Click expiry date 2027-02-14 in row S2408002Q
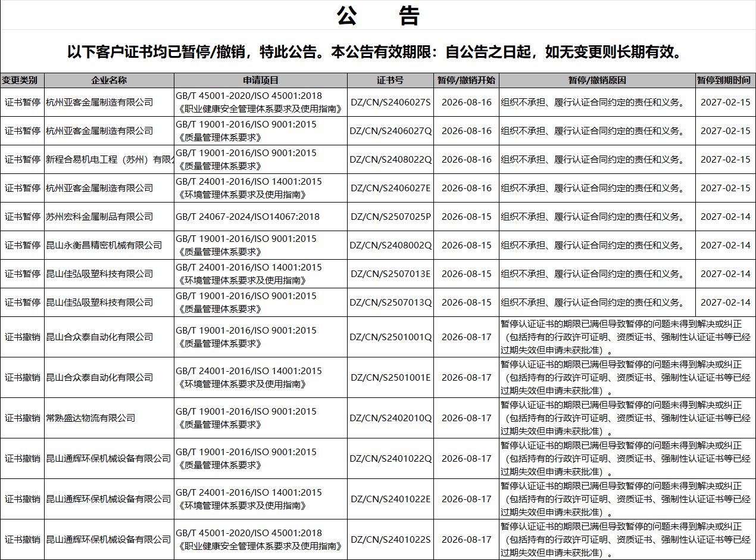 (x=726, y=245)
